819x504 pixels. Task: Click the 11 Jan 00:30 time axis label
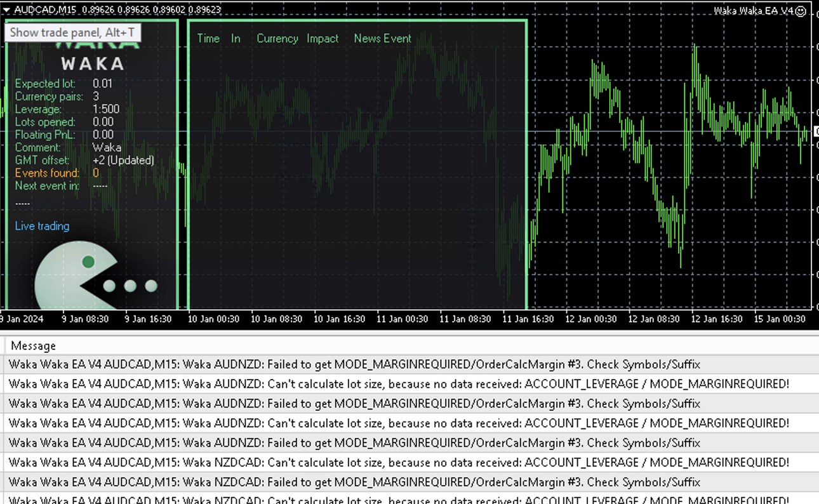[x=403, y=319]
